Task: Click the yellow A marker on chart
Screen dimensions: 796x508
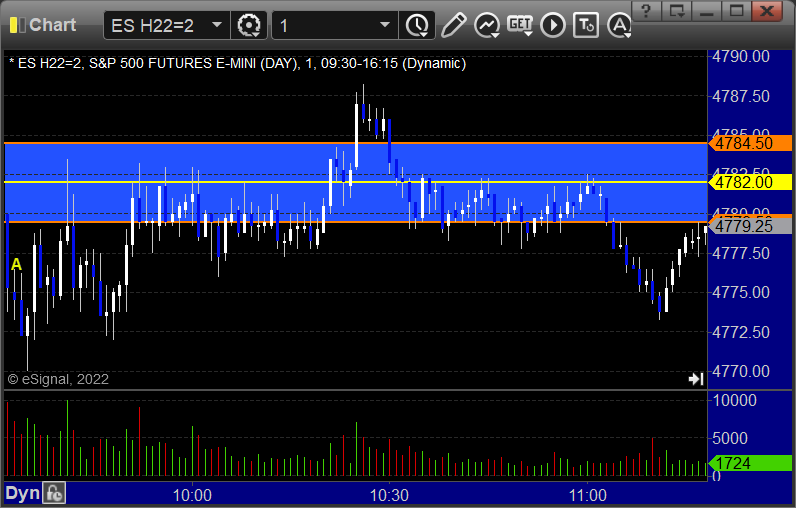Action: [x=16, y=264]
